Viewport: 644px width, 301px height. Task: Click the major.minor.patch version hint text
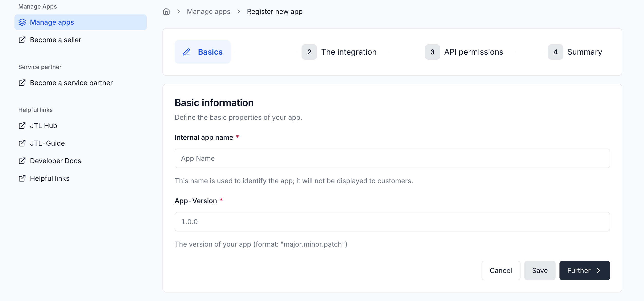point(261,244)
